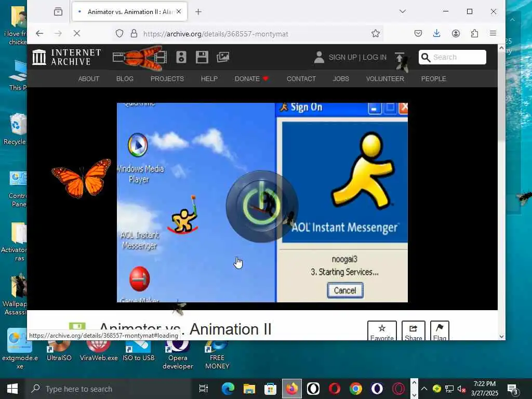The height and width of the screenshot is (399, 532).
Task: Open HELP navigation item
Action: click(x=209, y=79)
